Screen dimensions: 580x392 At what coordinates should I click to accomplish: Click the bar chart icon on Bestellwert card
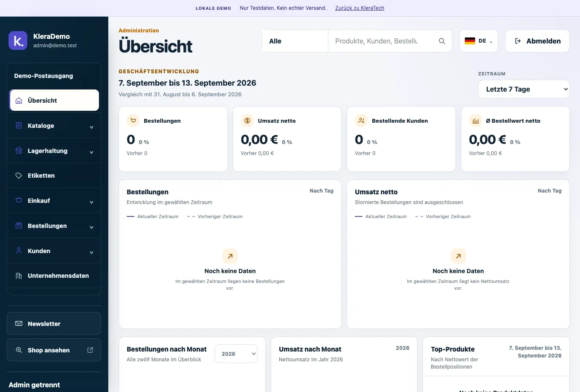476,121
